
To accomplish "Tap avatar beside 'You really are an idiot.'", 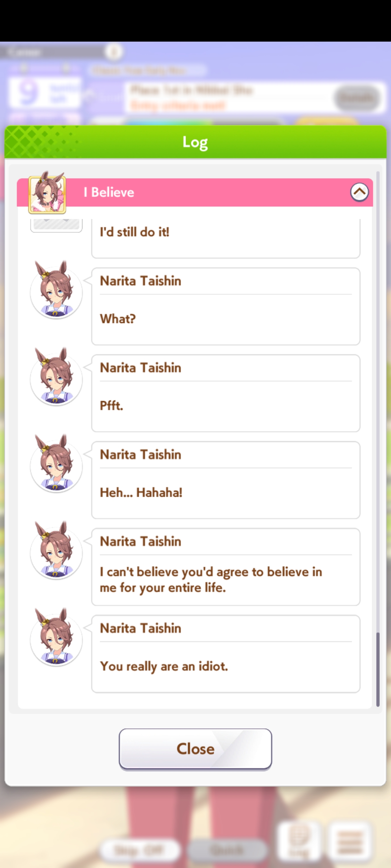I will [x=56, y=638].
